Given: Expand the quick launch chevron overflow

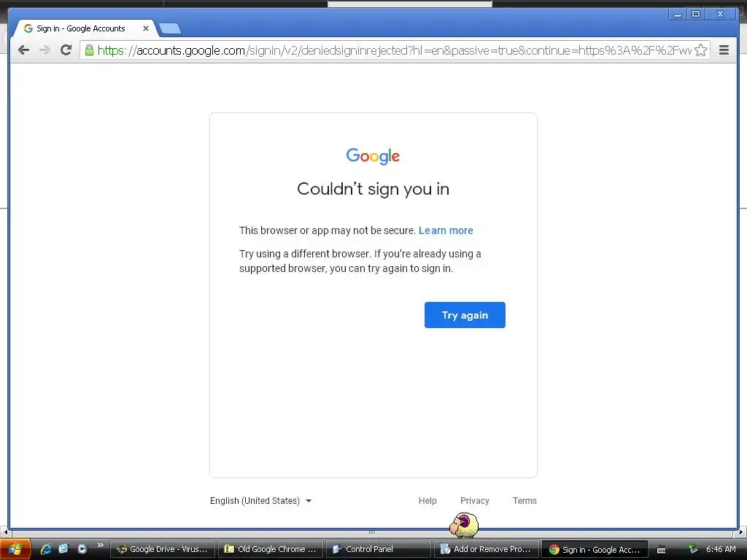Looking at the screenshot, I should click(x=100, y=545).
